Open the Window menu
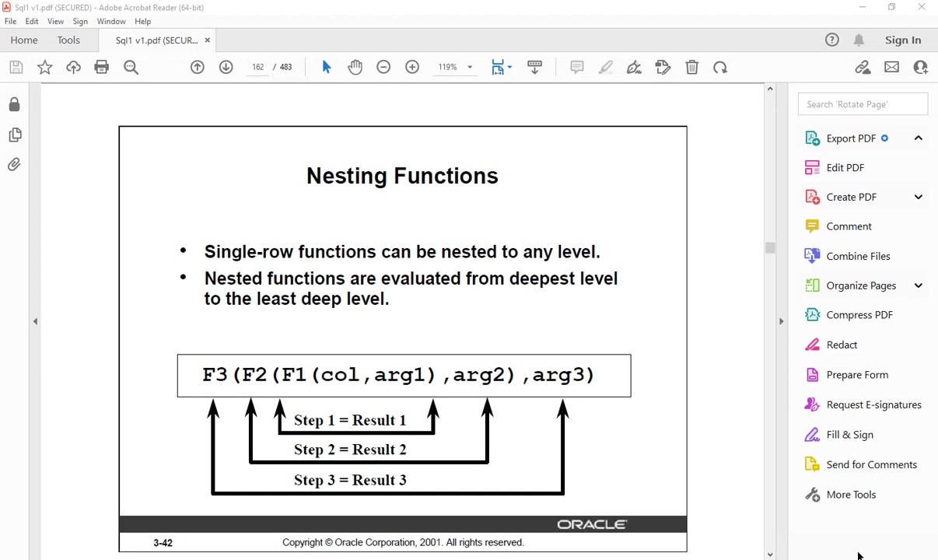 click(111, 22)
